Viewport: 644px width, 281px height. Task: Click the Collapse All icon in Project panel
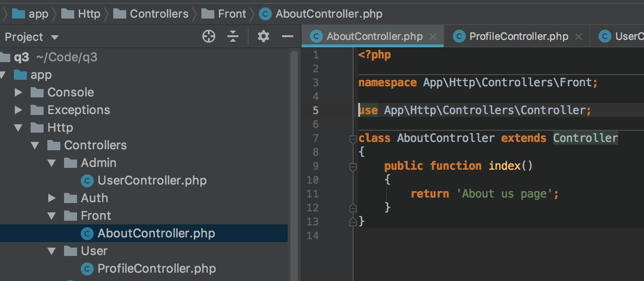(x=233, y=36)
